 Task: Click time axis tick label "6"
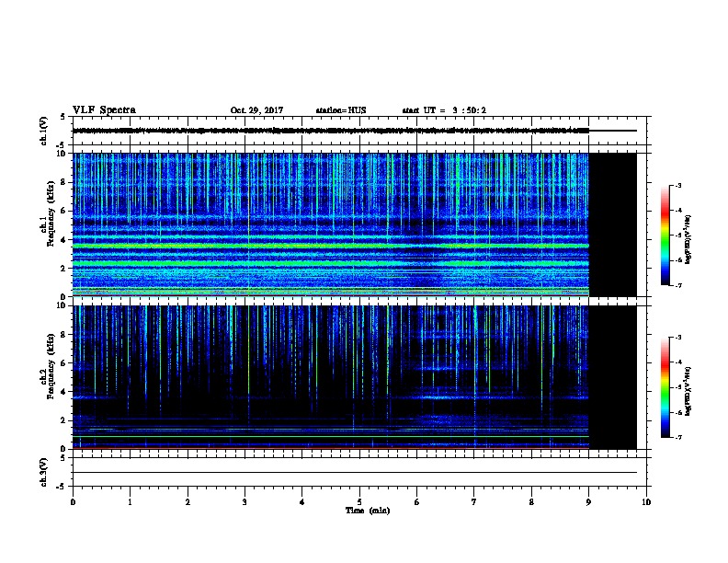pyautogui.click(x=416, y=502)
